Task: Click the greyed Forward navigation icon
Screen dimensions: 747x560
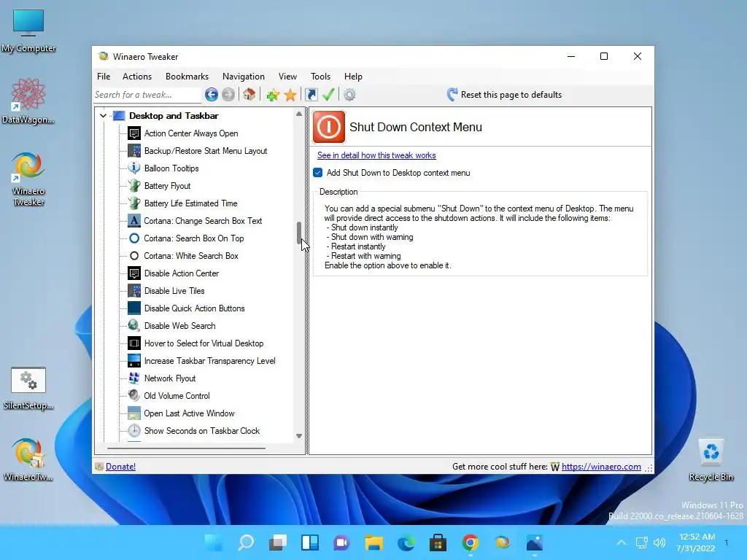Action: pyautogui.click(x=228, y=95)
